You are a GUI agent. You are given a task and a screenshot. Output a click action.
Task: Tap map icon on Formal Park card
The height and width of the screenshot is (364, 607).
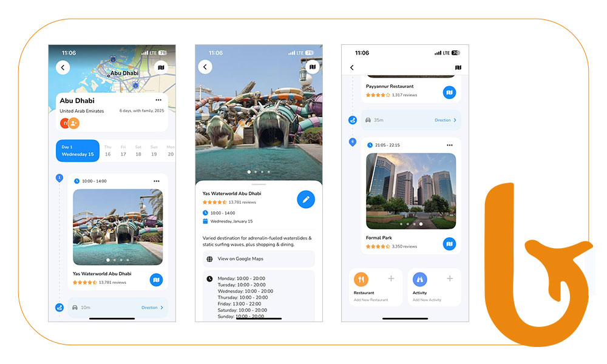click(449, 244)
